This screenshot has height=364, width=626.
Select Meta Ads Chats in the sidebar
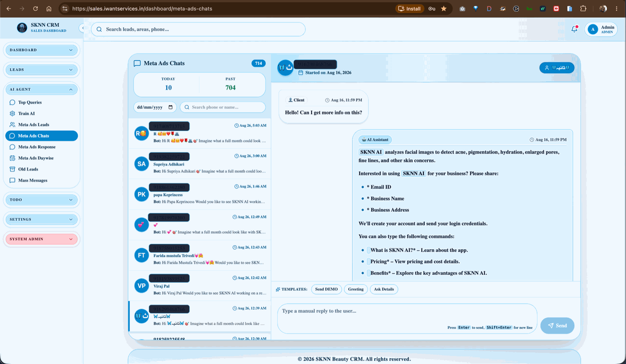[x=42, y=136]
